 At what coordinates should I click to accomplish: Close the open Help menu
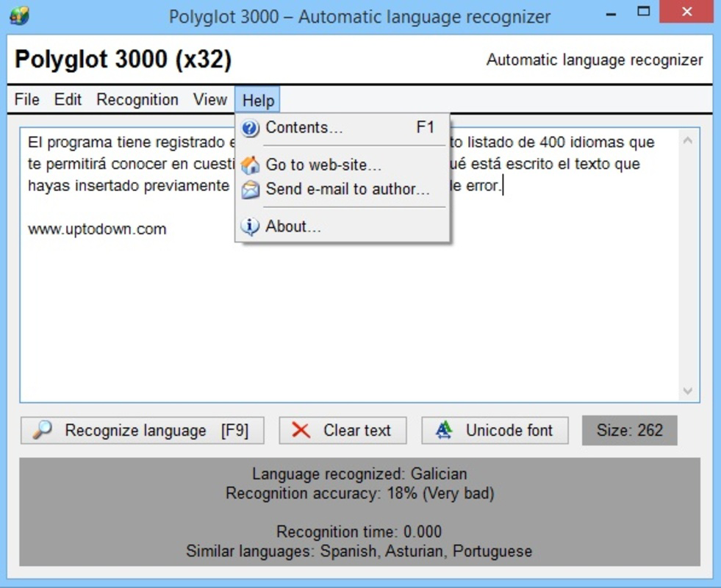[257, 100]
